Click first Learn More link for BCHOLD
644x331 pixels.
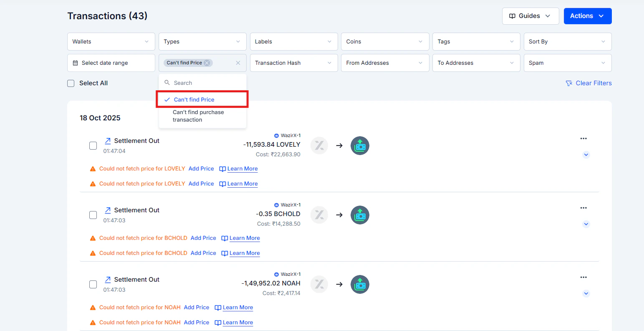pyautogui.click(x=240, y=238)
